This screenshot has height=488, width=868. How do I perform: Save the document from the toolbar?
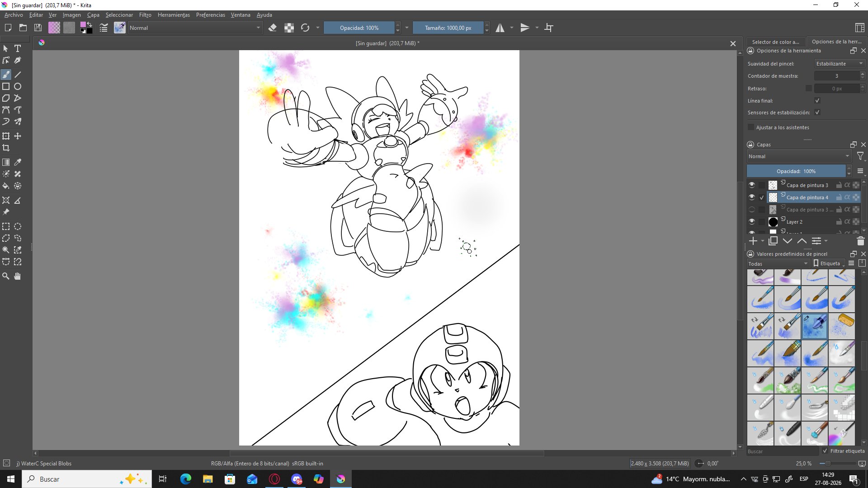click(x=38, y=28)
